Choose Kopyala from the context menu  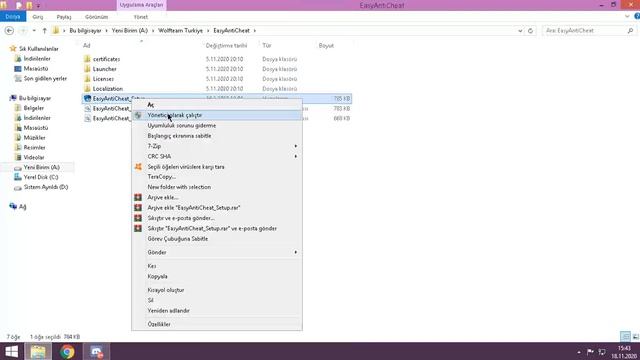217,276
